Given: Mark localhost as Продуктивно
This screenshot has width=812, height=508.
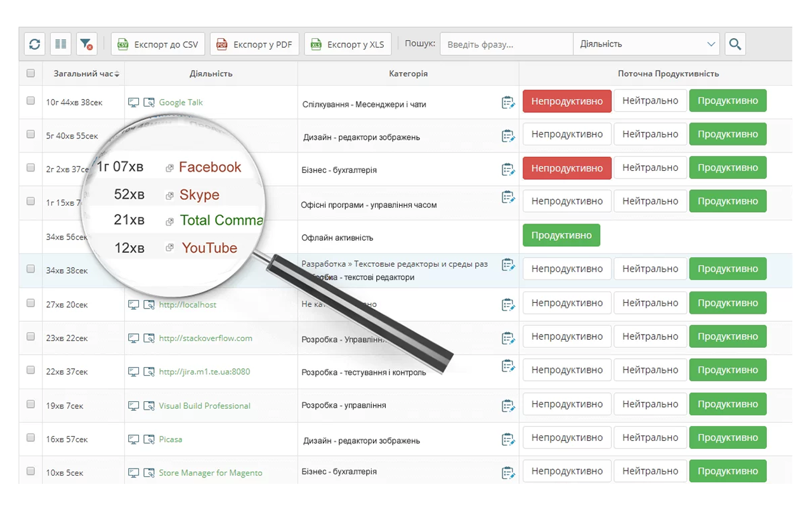Looking at the screenshot, I should [728, 303].
